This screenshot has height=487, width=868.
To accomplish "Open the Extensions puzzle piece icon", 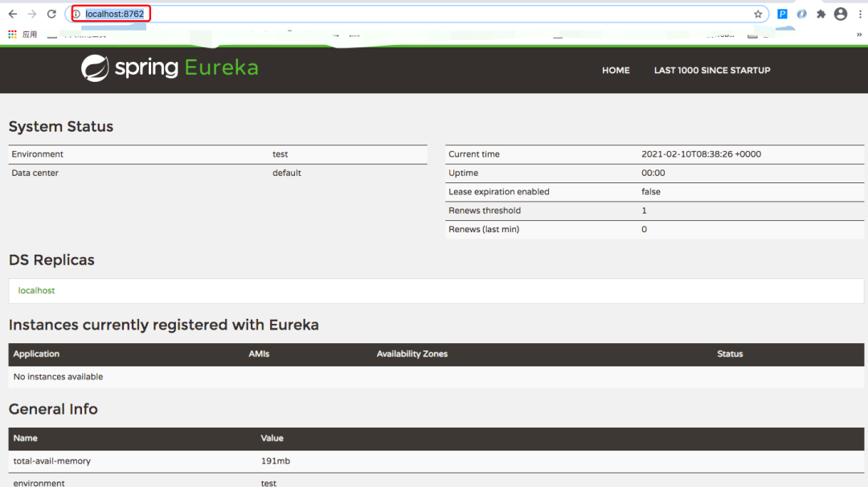I will tap(821, 14).
